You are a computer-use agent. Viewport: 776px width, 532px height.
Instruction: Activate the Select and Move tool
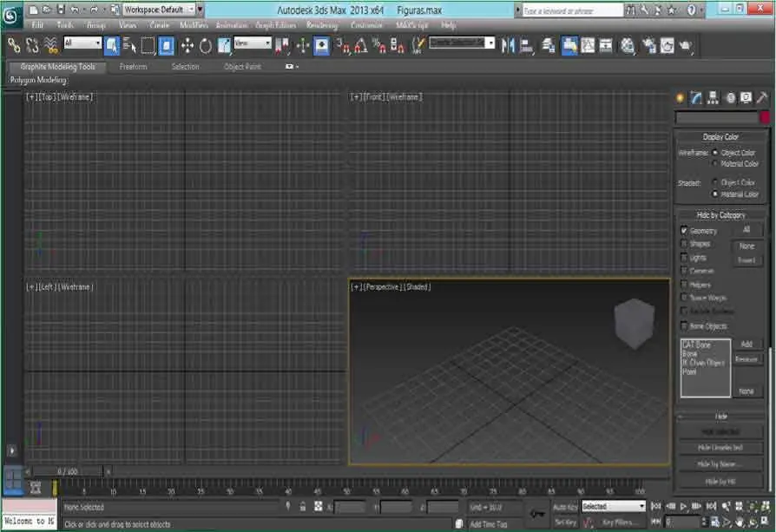pyautogui.click(x=187, y=46)
